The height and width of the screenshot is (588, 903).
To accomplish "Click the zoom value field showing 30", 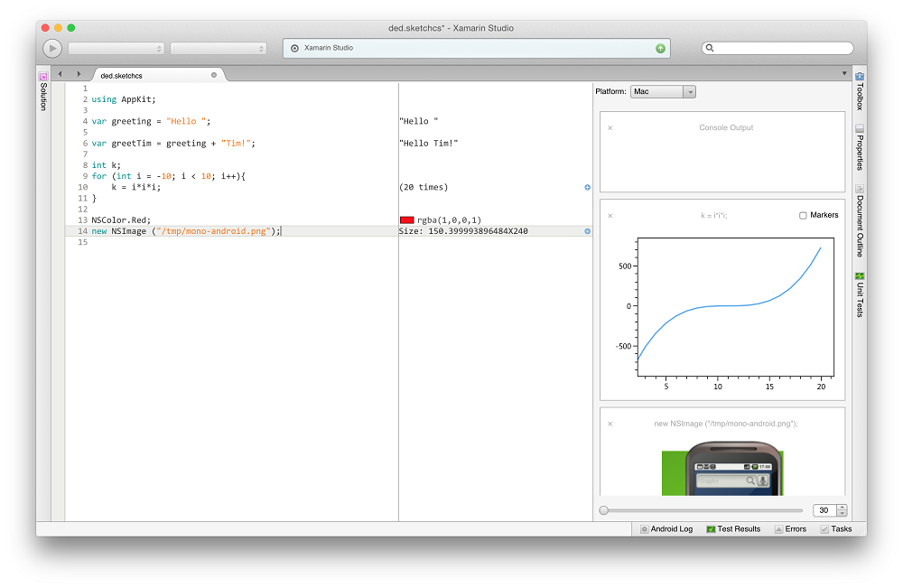I will [x=824, y=510].
